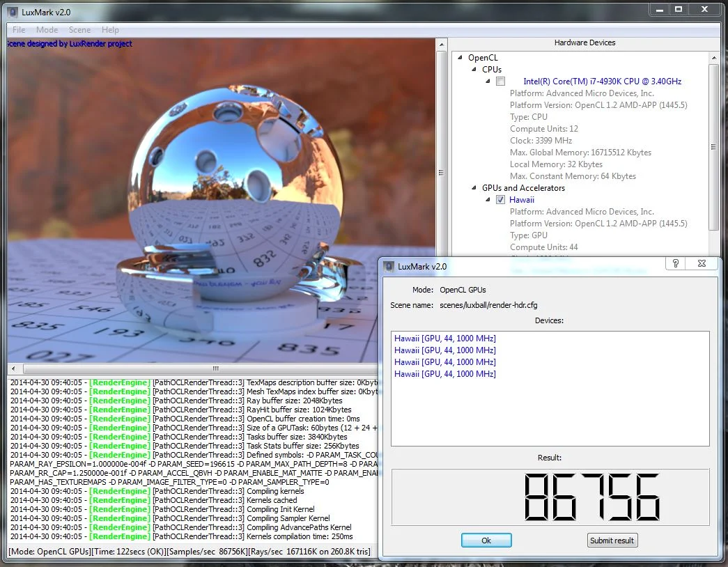Image resolution: width=728 pixels, height=567 pixels.
Task: Click the rendered LuxBall image
Action: [222, 200]
